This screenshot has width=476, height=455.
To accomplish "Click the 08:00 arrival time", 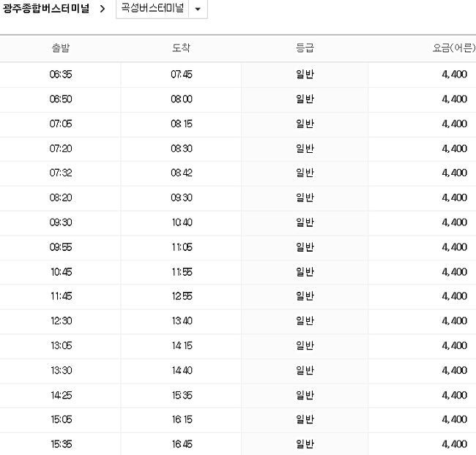I will click(182, 99).
